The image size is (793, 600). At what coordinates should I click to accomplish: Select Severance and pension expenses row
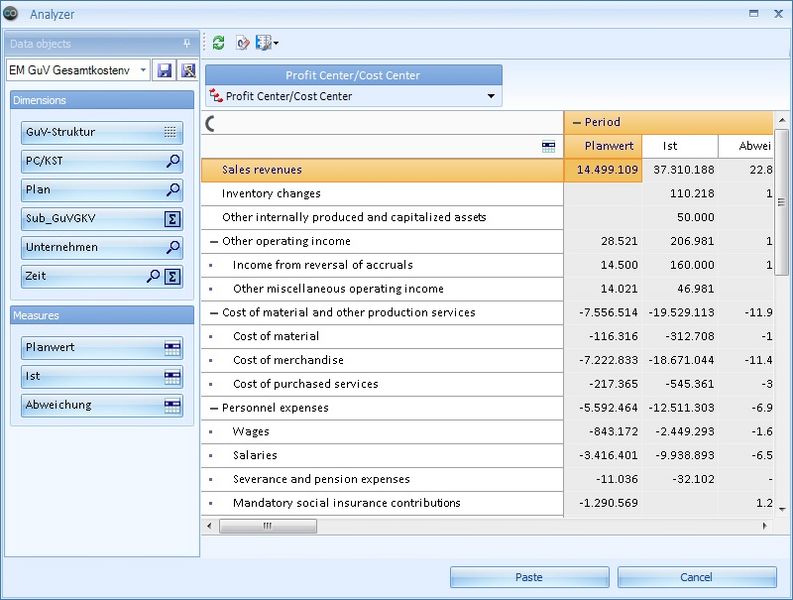[x=382, y=479]
